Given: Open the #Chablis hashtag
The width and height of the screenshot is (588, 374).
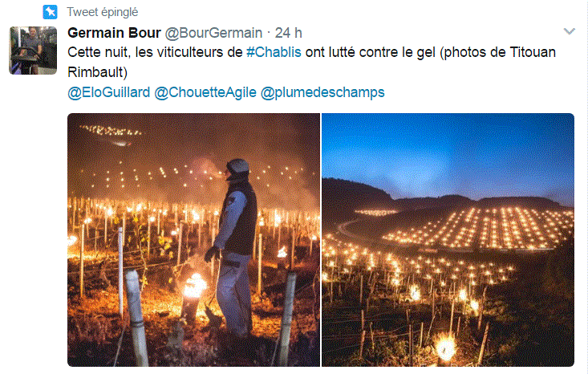Looking at the screenshot, I should 274,52.
